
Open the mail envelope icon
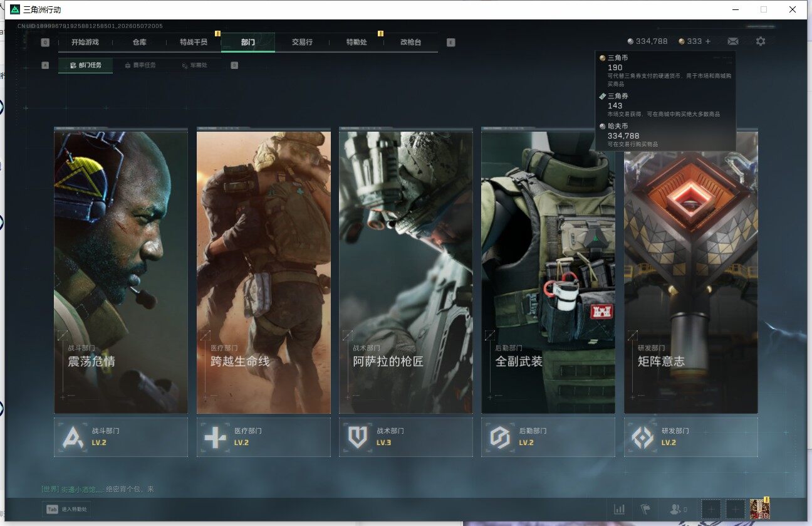[x=732, y=41]
